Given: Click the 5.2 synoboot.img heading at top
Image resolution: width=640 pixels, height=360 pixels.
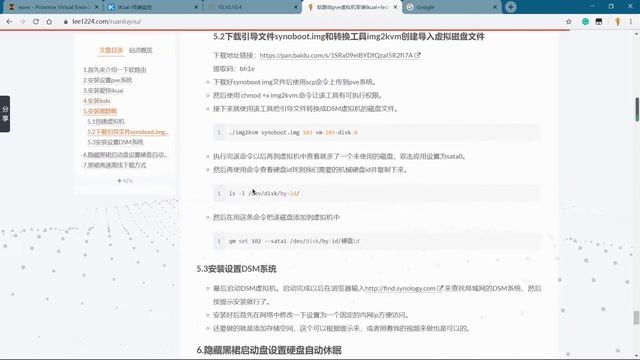Looking at the screenshot, I should point(349,36).
